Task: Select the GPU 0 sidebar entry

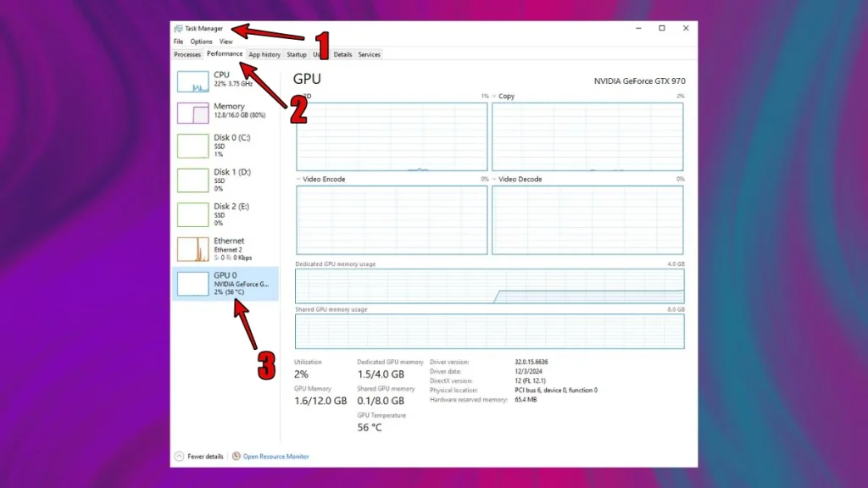Action: point(225,284)
